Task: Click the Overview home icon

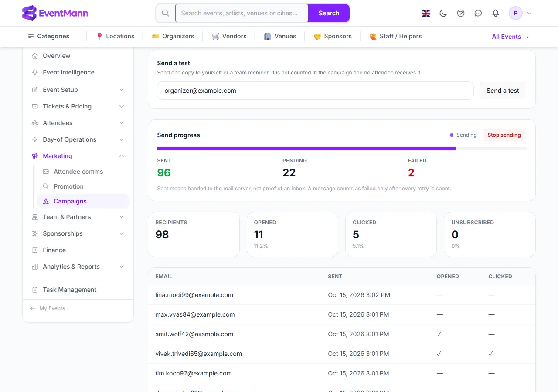Action: click(x=35, y=56)
